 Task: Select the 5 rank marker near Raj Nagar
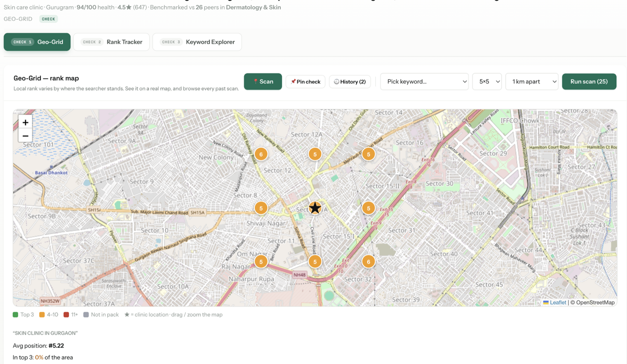(261, 262)
